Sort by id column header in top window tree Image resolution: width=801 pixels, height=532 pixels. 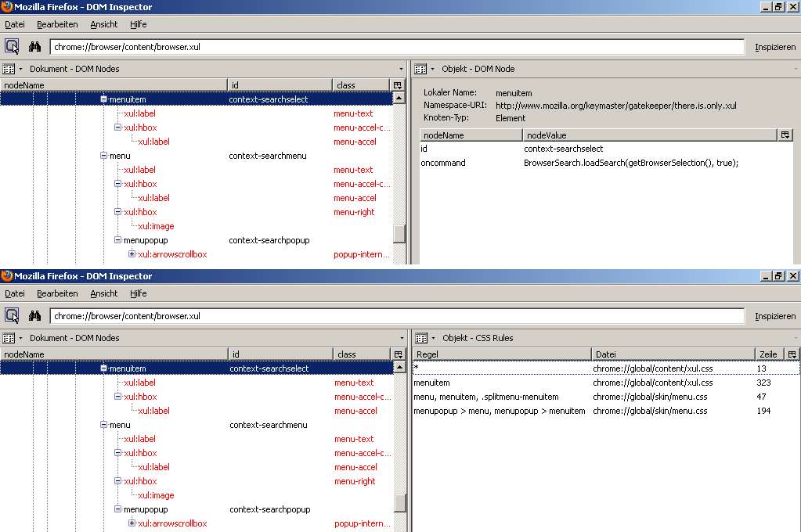click(x=280, y=84)
